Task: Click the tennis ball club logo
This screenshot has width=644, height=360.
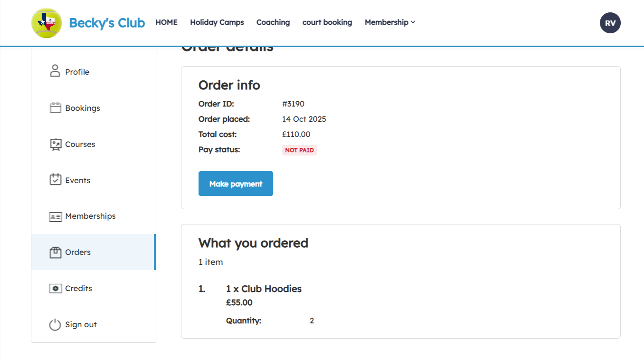Action: [x=47, y=22]
